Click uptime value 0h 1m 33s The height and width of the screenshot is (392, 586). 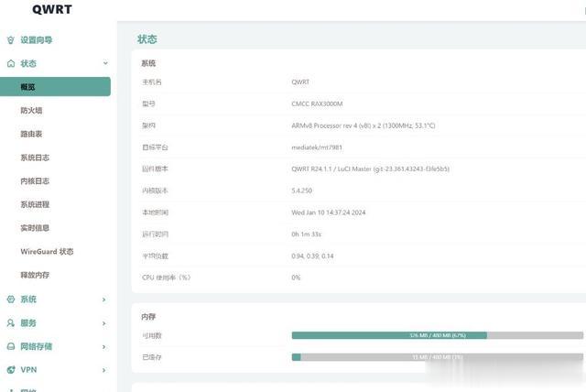point(307,234)
